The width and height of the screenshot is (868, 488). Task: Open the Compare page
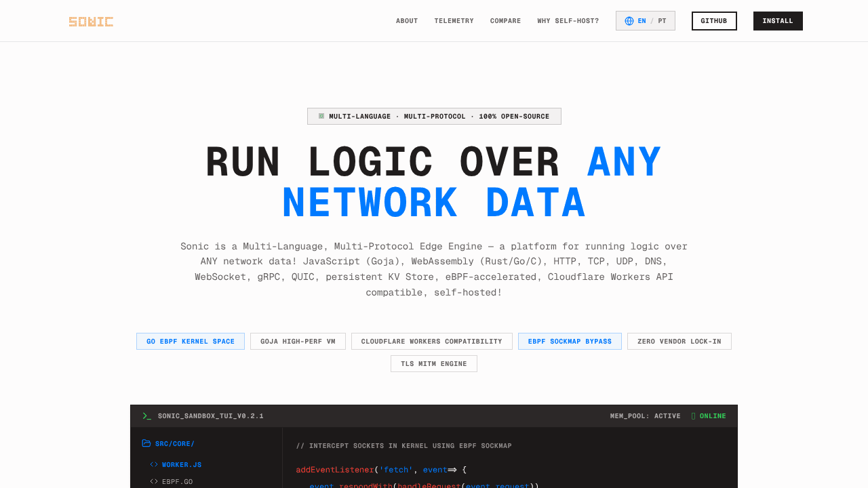point(506,21)
